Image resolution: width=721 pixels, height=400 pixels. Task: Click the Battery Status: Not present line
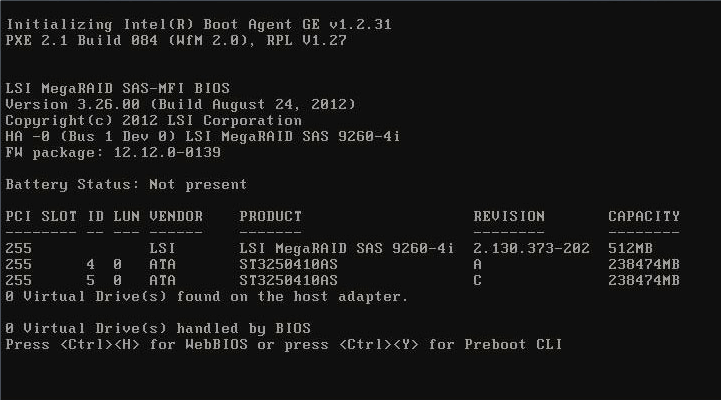tap(126, 184)
